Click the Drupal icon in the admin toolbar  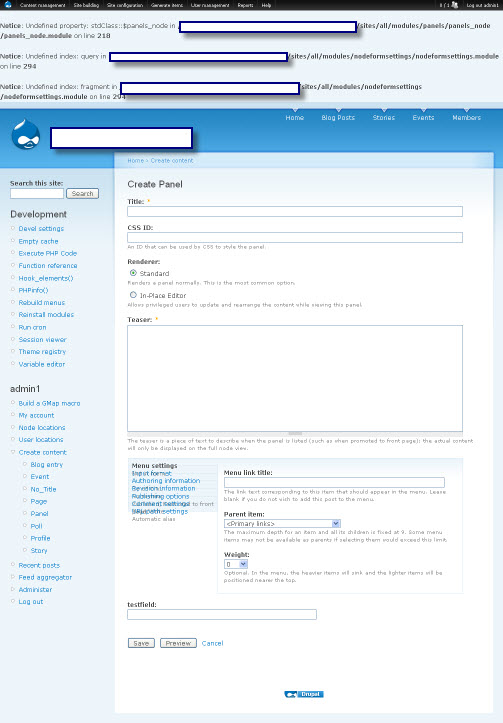point(8,5)
